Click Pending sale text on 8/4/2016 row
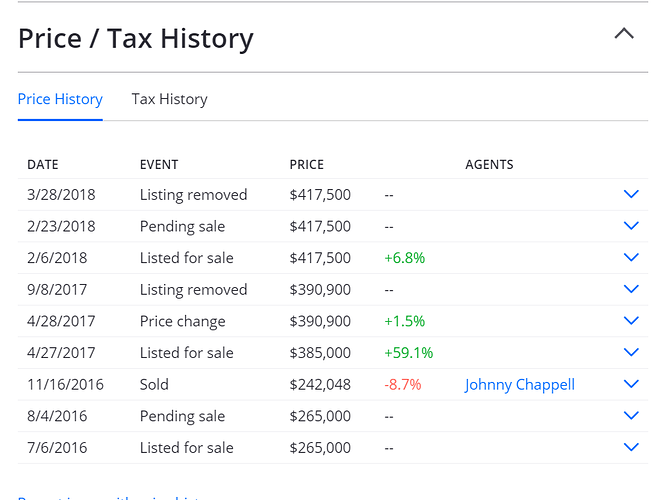 pyautogui.click(x=182, y=416)
